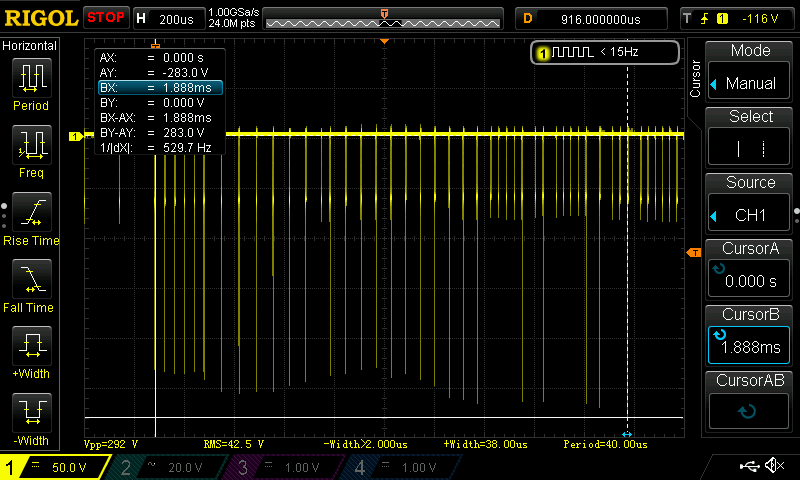Pick the -Width measurement icon
Image resolution: width=800 pixels, height=480 pixels.
tap(30, 418)
